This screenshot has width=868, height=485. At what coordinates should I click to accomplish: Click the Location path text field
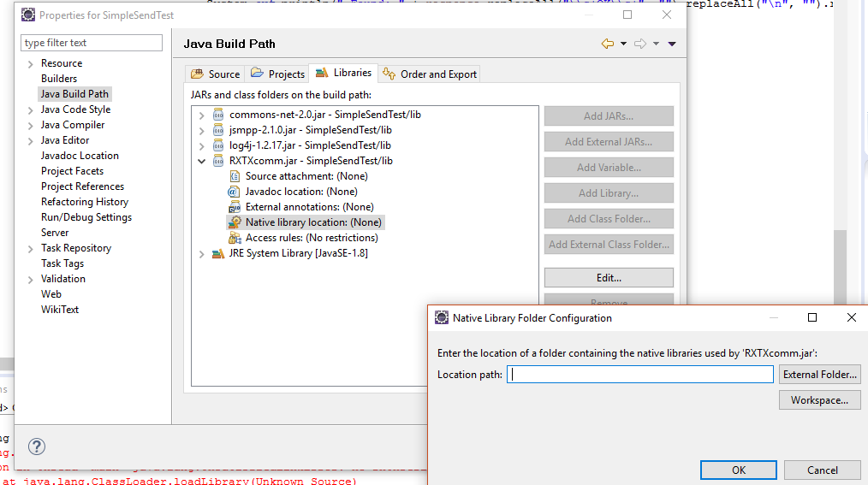tap(640, 374)
